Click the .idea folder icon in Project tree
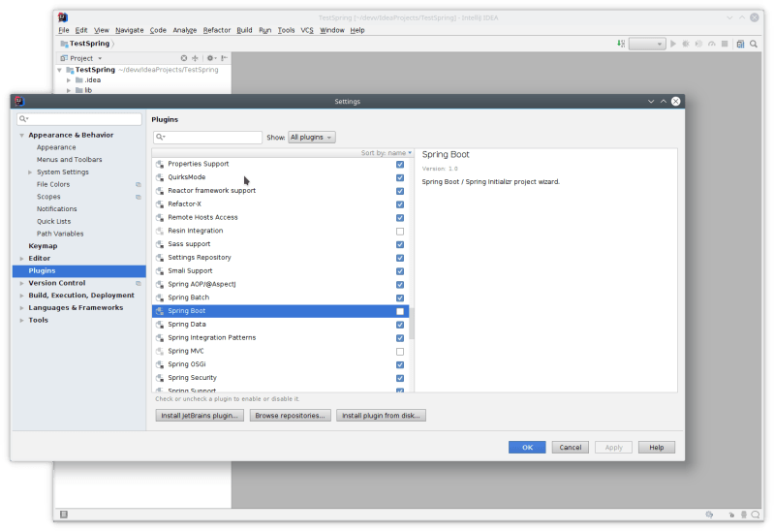Viewport: 774px width, 532px height. [79, 80]
